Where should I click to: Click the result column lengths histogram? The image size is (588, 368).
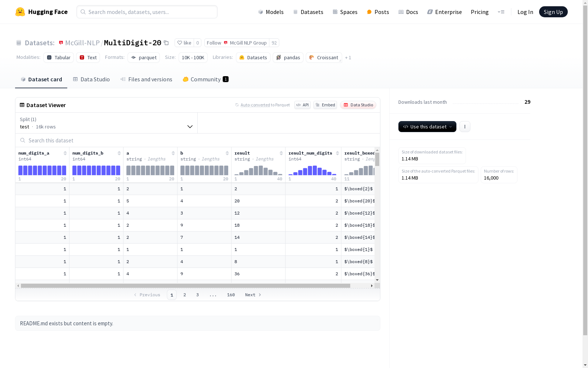258,170
